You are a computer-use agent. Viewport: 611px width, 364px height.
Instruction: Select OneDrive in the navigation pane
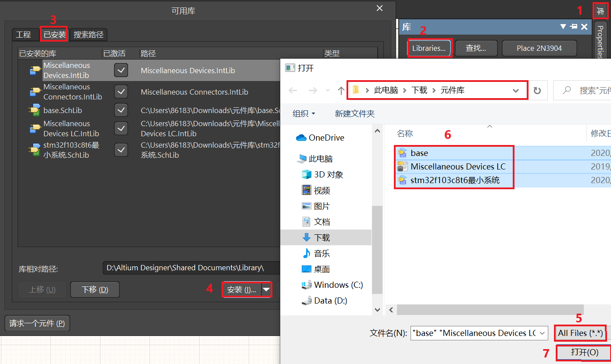click(x=326, y=138)
